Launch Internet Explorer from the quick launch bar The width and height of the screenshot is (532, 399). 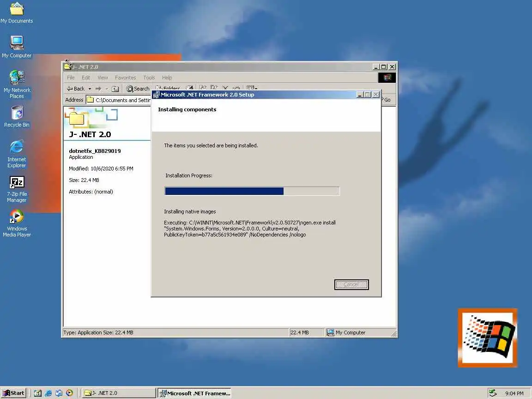48,393
